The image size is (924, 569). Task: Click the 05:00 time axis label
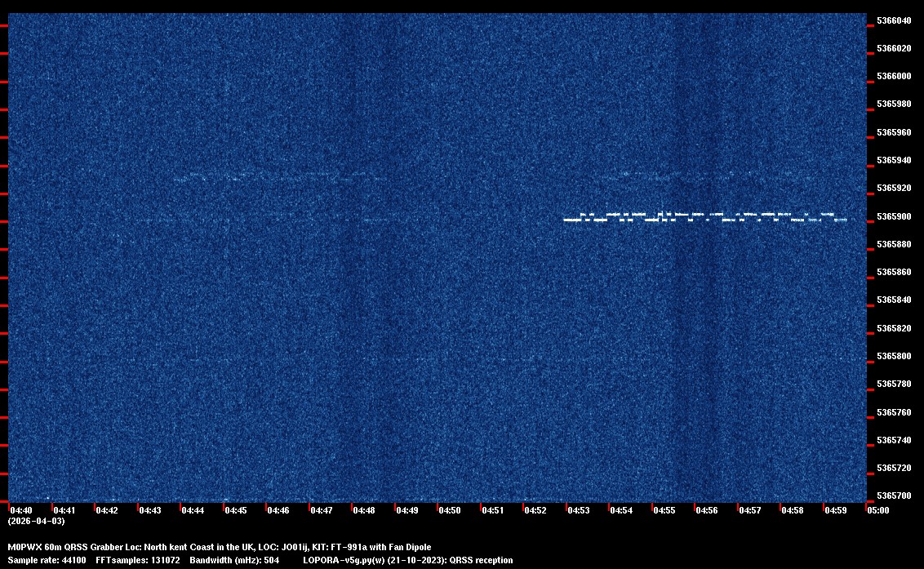tap(878, 510)
